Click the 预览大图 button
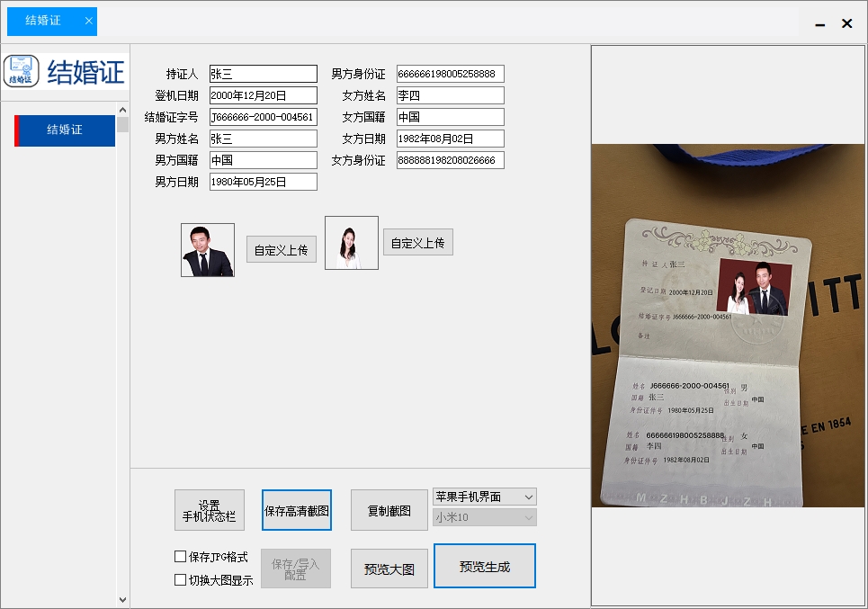 [389, 568]
